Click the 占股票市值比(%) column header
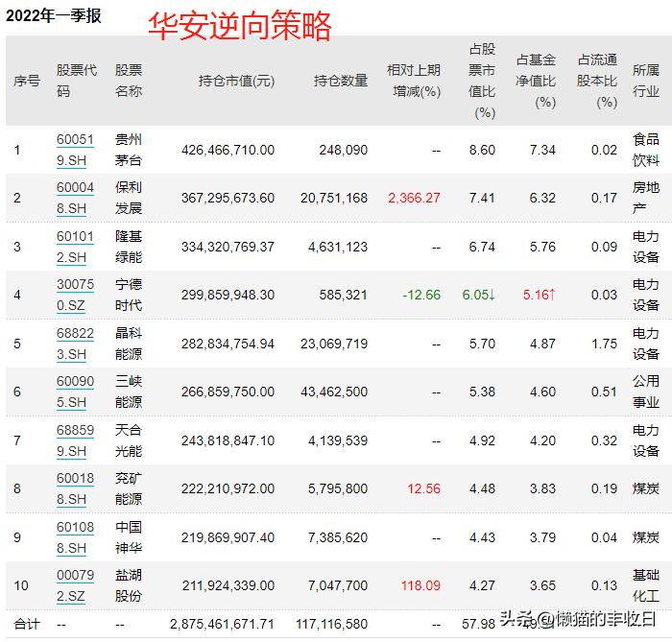 pyautogui.click(x=482, y=81)
